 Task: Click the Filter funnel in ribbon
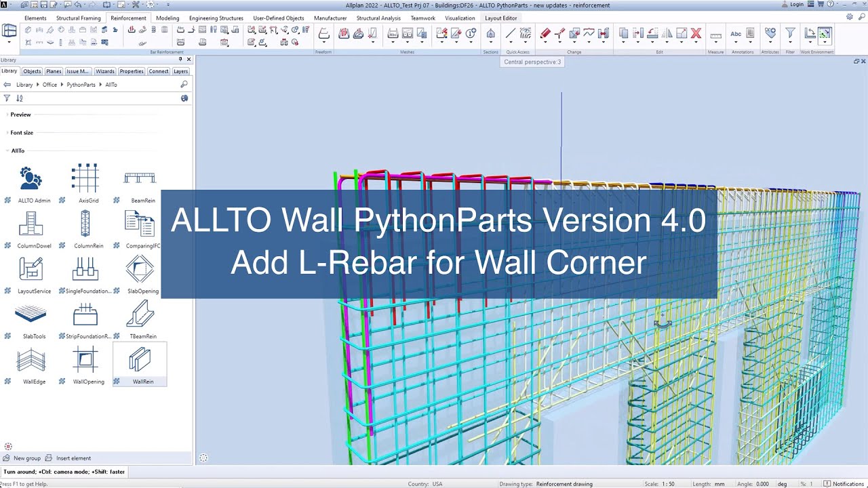coord(790,33)
